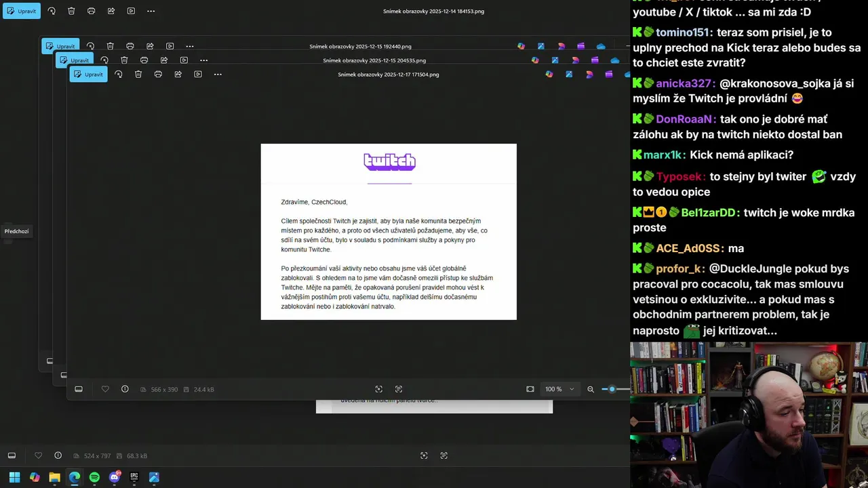The height and width of the screenshot is (488, 868).
Task: Print image from the 2025-12-17 171504 window
Action: point(158,74)
